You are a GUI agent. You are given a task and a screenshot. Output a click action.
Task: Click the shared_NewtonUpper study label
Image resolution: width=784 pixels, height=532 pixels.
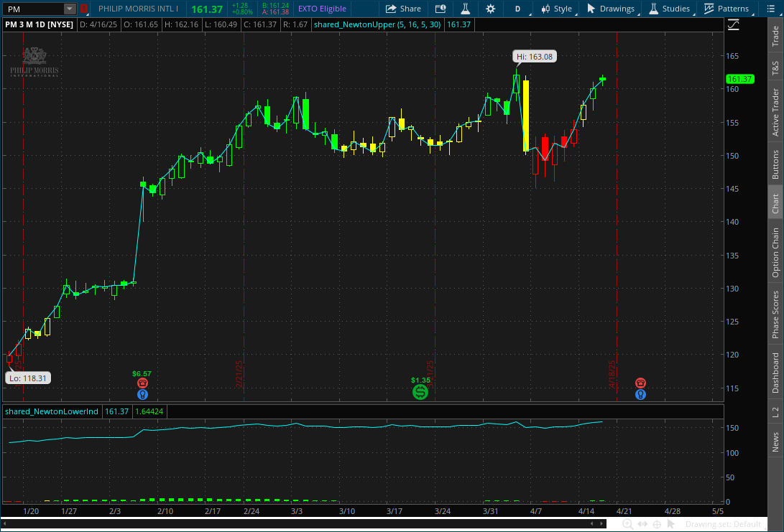tap(377, 24)
